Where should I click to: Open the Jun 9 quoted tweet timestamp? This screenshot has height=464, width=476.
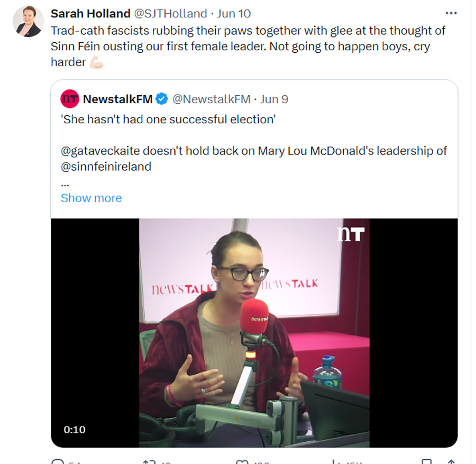(274, 99)
